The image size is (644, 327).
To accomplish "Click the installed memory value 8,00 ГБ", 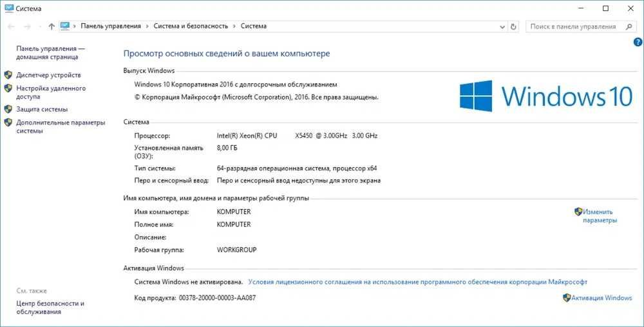I will coord(227,148).
